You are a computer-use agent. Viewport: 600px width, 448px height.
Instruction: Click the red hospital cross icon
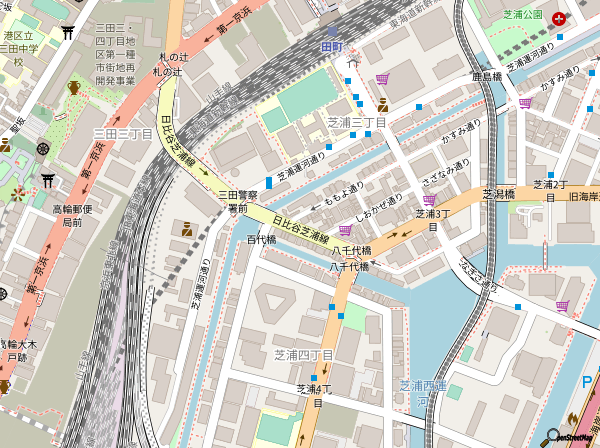[562, 17]
